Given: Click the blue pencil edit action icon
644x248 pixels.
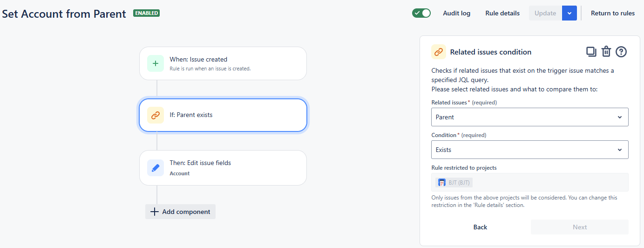Looking at the screenshot, I should click(x=155, y=168).
